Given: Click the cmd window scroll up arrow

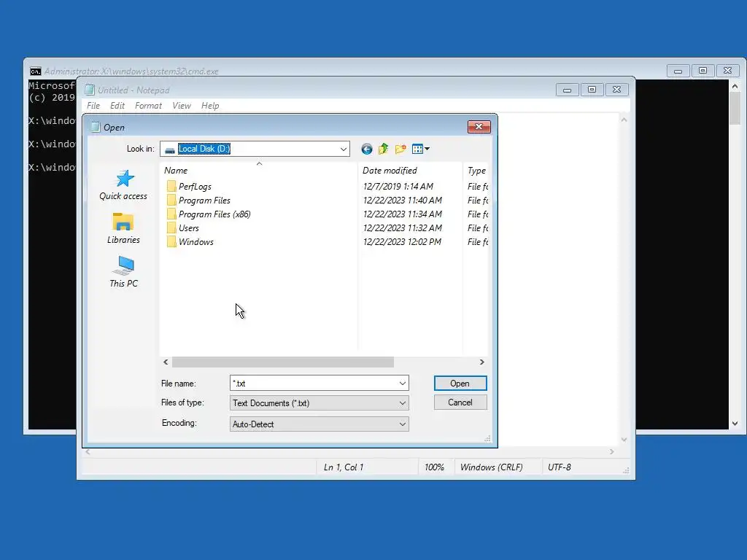Looking at the screenshot, I should pos(735,86).
